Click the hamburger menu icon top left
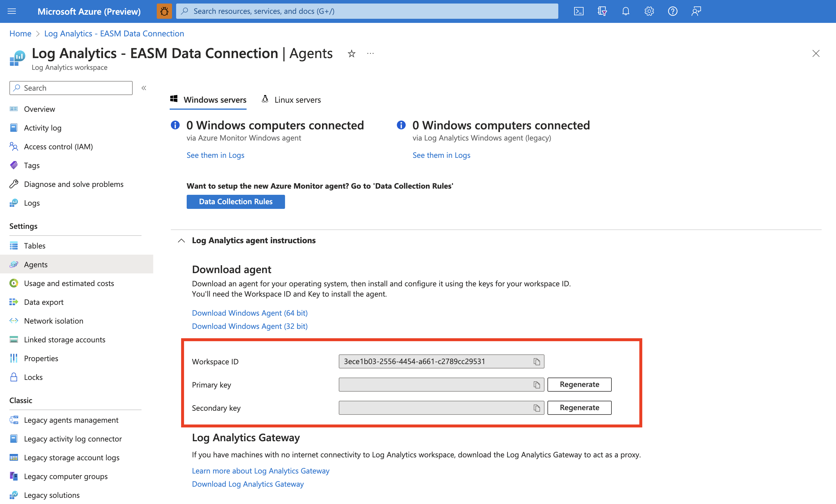 point(12,11)
